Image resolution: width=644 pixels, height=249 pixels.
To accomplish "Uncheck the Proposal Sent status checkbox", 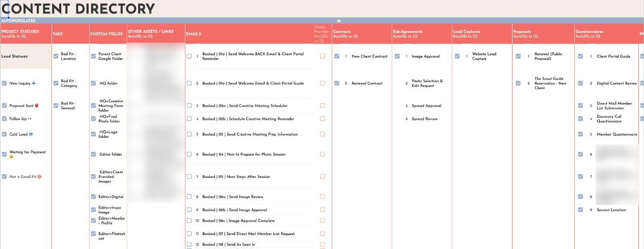I will click(4, 105).
